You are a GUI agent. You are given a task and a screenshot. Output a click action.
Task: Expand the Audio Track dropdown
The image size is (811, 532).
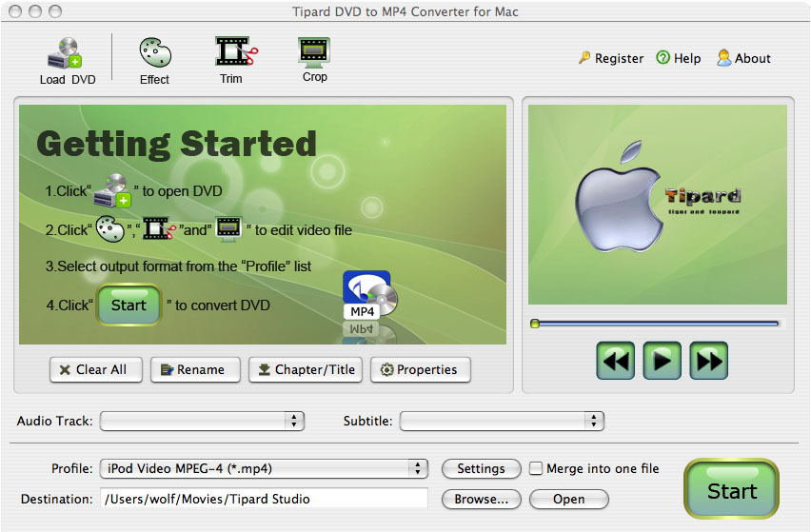click(202, 421)
